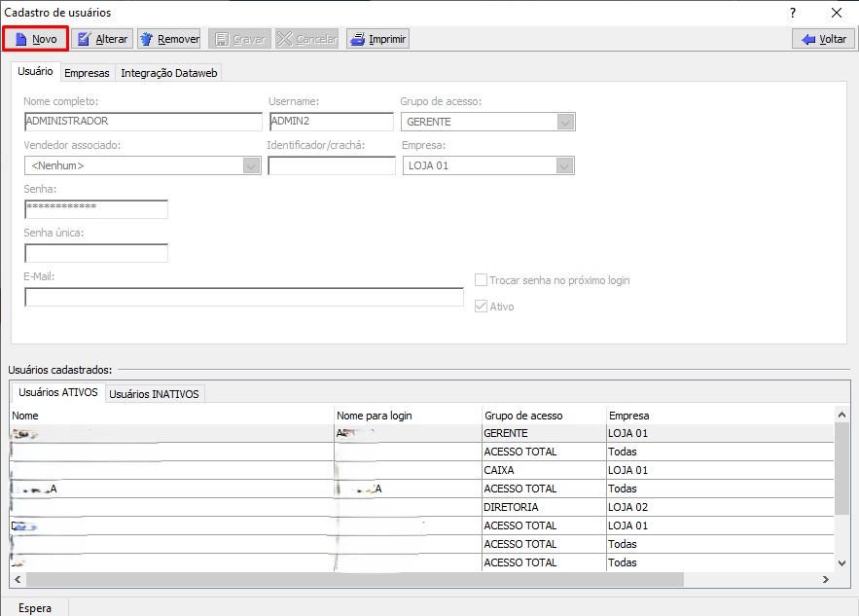The width and height of the screenshot is (859, 616).
Task: Click the horizontal scroll right arrow
Action: click(x=826, y=579)
